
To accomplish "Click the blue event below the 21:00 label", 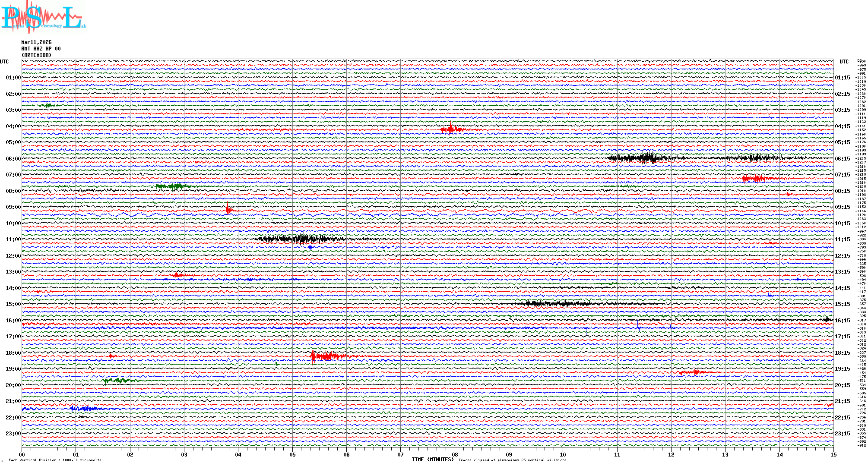I will pos(84,409).
